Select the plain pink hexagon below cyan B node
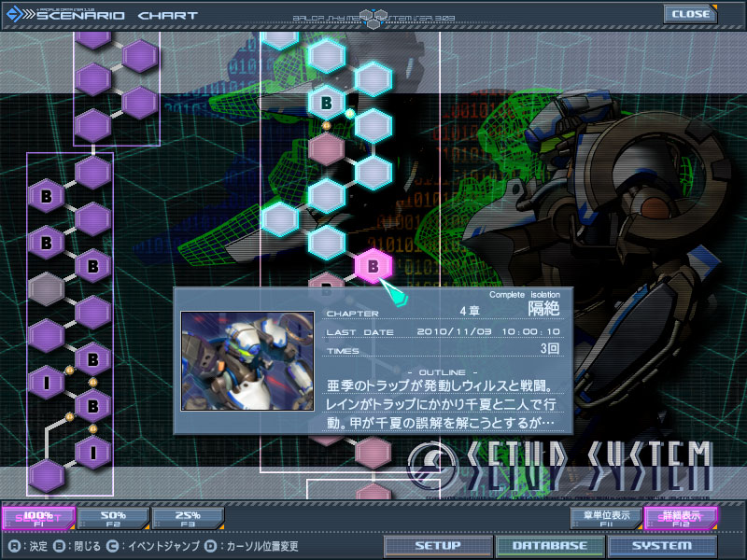 (x=326, y=149)
